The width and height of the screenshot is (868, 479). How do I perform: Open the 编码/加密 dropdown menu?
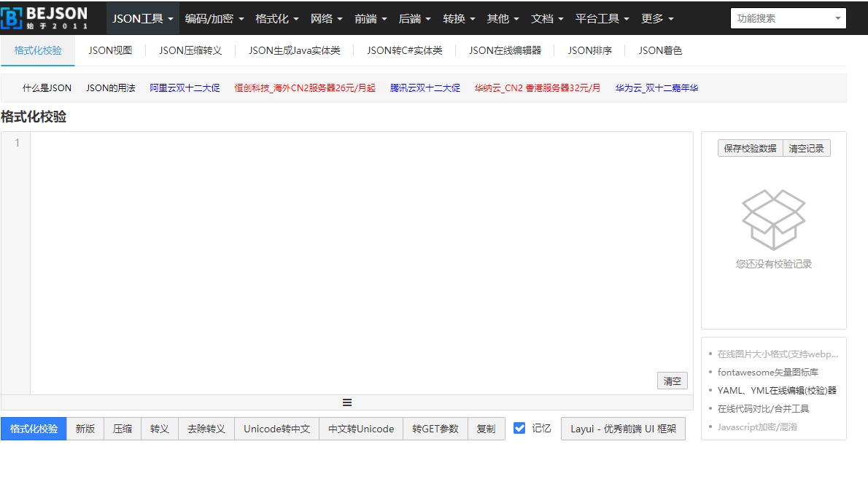(x=214, y=18)
